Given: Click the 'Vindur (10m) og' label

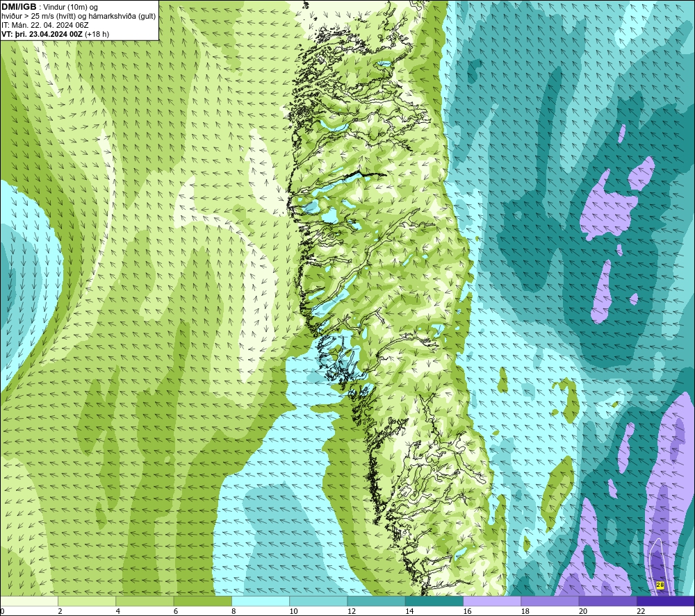Looking at the screenshot, I should pyautogui.click(x=70, y=8).
